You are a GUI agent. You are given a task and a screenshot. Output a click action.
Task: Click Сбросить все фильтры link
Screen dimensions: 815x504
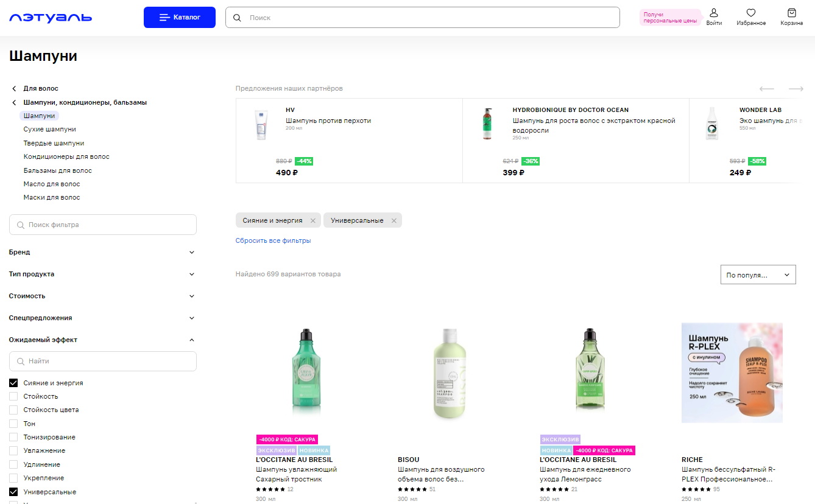pyautogui.click(x=273, y=240)
